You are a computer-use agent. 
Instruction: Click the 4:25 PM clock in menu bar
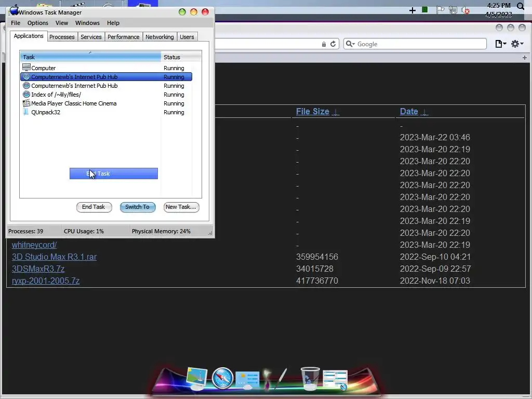click(x=499, y=5)
